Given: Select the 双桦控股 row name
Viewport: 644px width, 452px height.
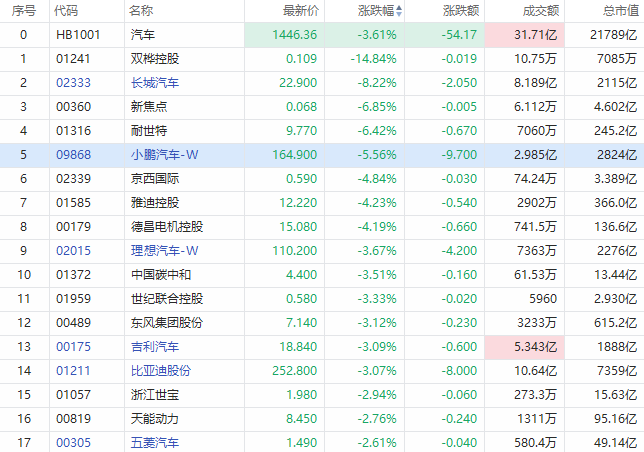Looking at the screenshot, I should click(155, 59).
